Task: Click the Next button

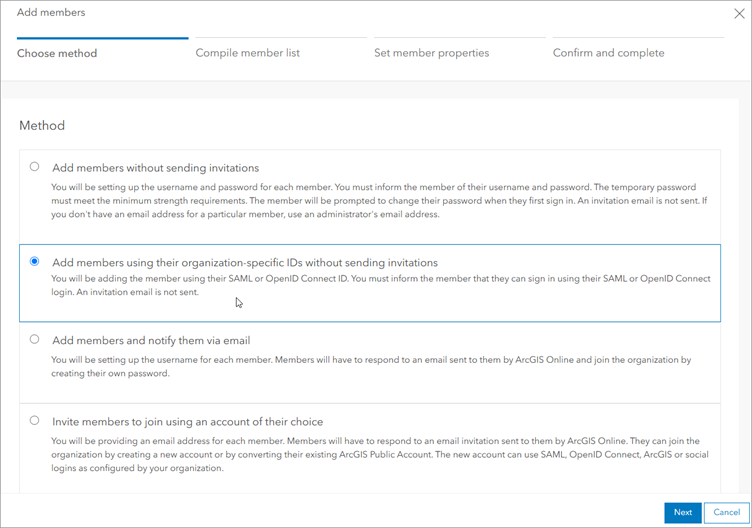Action: tap(682, 512)
